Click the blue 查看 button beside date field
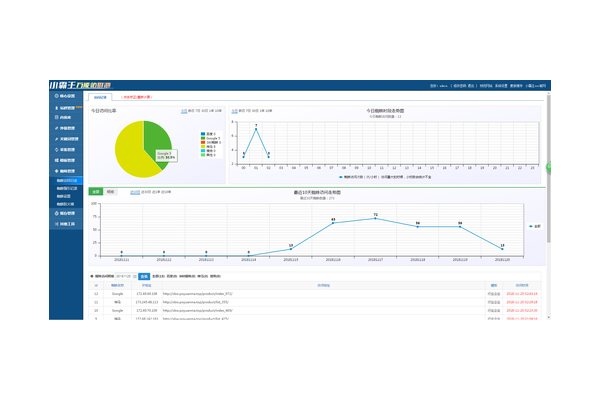600x400 pixels. click(144, 274)
